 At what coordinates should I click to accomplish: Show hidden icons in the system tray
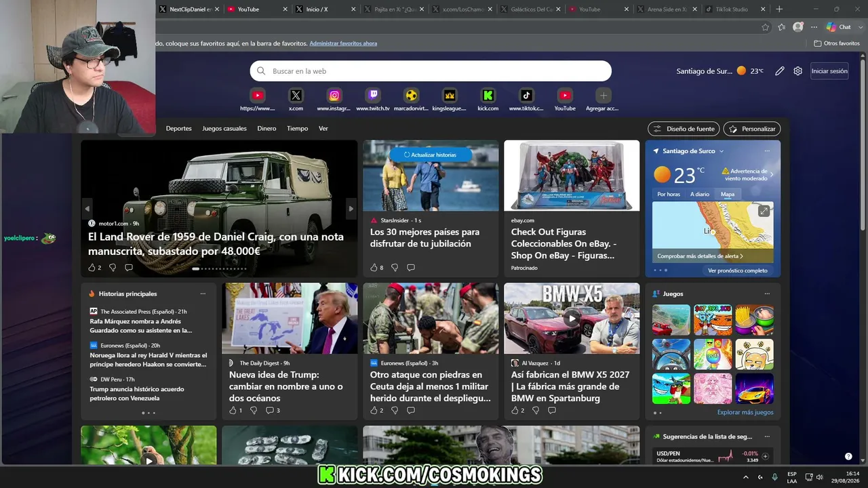tap(746, 477)
